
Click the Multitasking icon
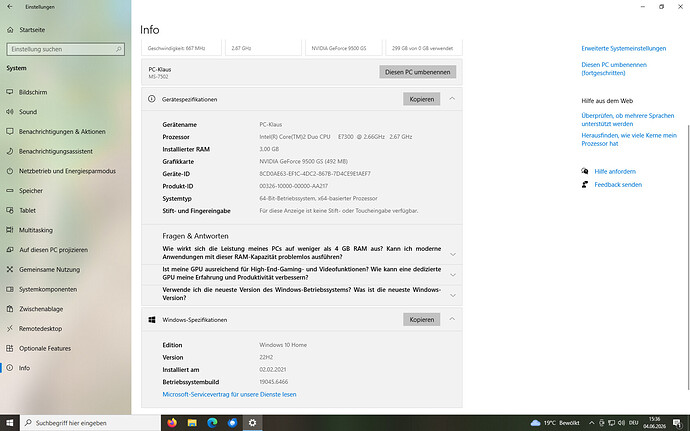tap(10, 230)
